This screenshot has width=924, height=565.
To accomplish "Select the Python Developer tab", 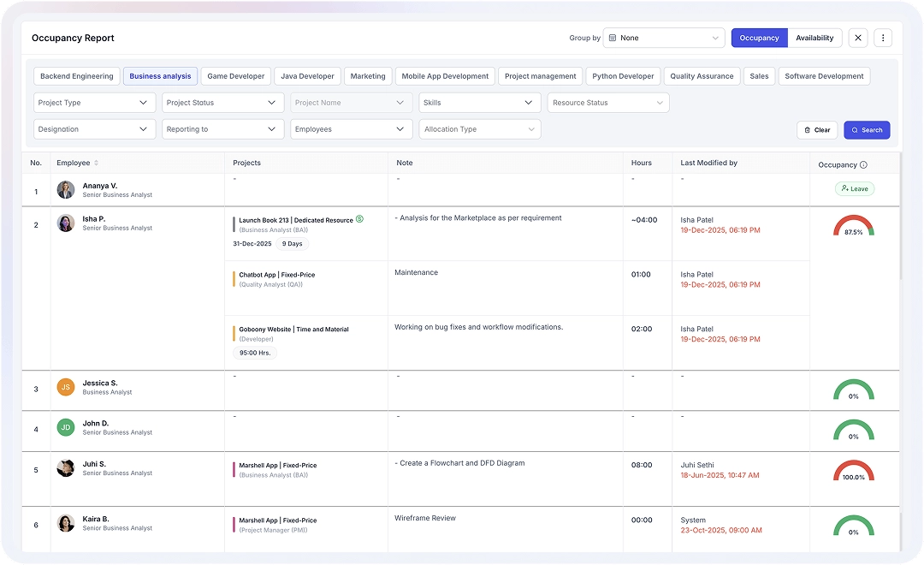I will point(623,76).
